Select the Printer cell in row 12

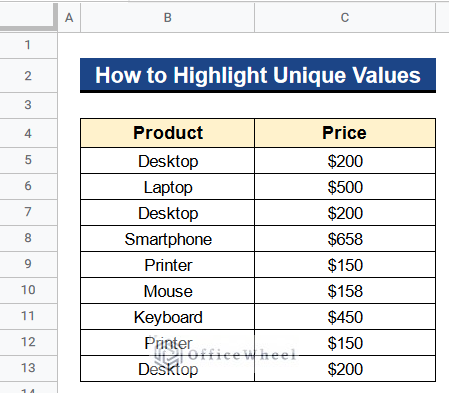tap(167, 343)
